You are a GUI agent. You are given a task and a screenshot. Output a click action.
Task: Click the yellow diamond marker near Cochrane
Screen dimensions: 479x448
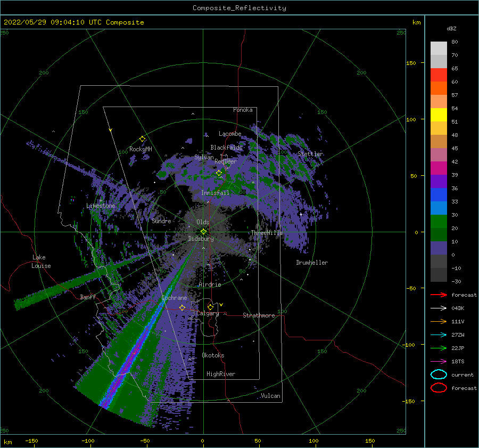point(182,307)
